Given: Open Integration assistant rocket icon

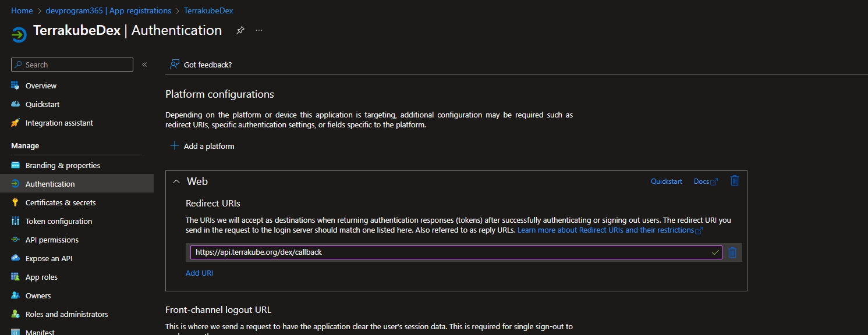Looking at the screenshot, I should pos(16,123).
